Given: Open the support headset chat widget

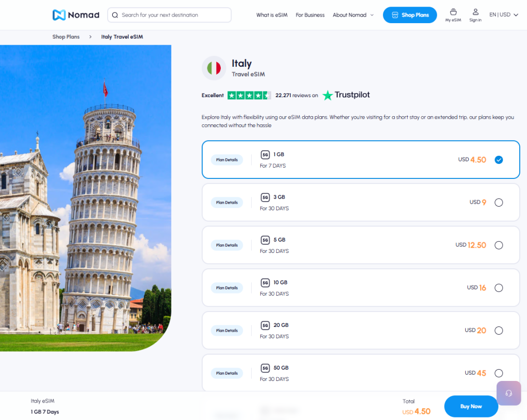Looking at the screenshot, I should pos(508,393).
